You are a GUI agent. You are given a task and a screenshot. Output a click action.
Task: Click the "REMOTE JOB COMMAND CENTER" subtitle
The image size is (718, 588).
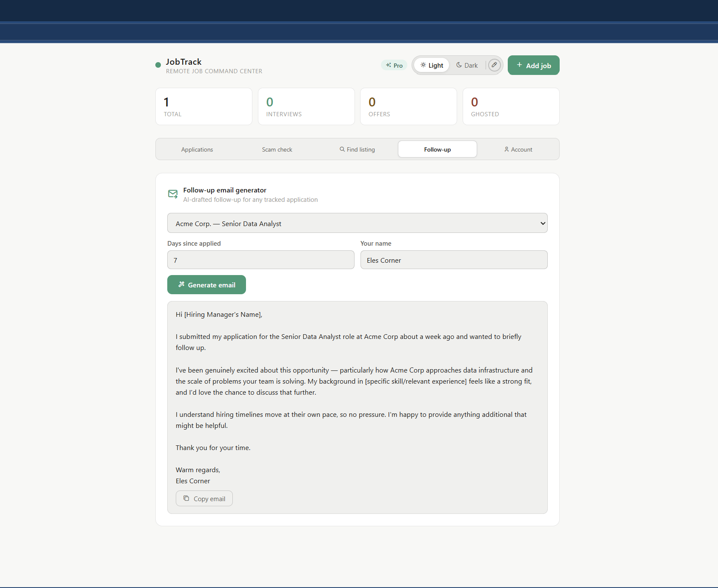point(214,71)
